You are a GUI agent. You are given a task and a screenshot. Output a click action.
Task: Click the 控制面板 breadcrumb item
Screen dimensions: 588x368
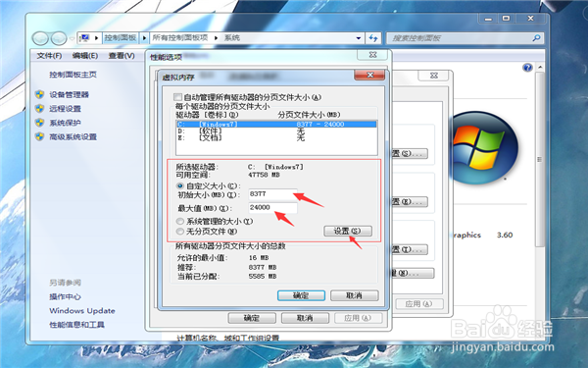click(x=120, y=37)
